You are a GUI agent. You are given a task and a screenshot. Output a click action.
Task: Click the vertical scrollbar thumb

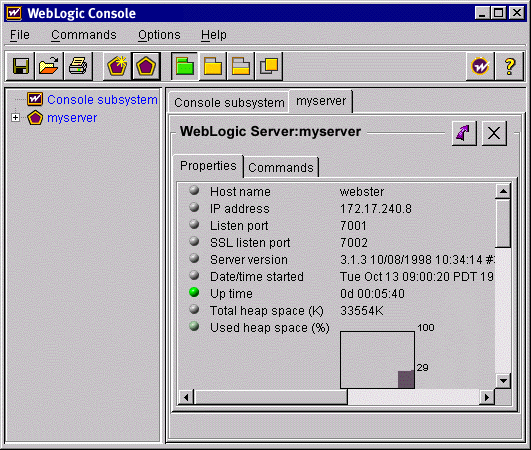(x=503, y=223)
